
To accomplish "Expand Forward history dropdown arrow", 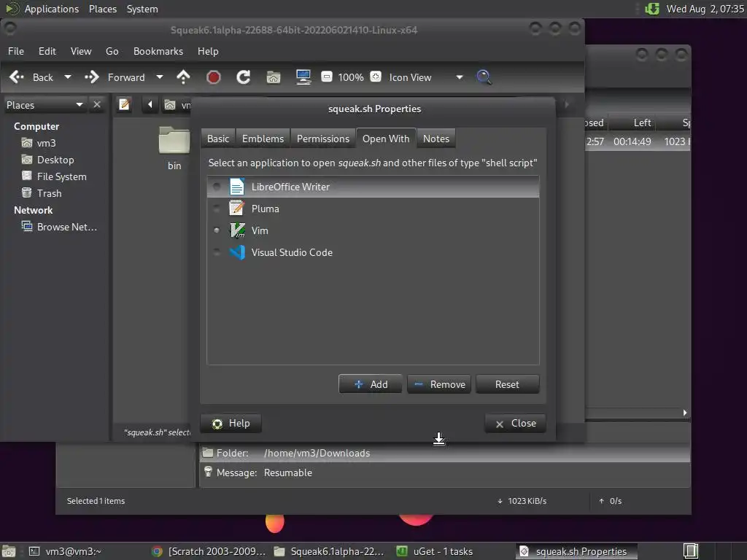I will pyautogui.click(x=160, y=77).
